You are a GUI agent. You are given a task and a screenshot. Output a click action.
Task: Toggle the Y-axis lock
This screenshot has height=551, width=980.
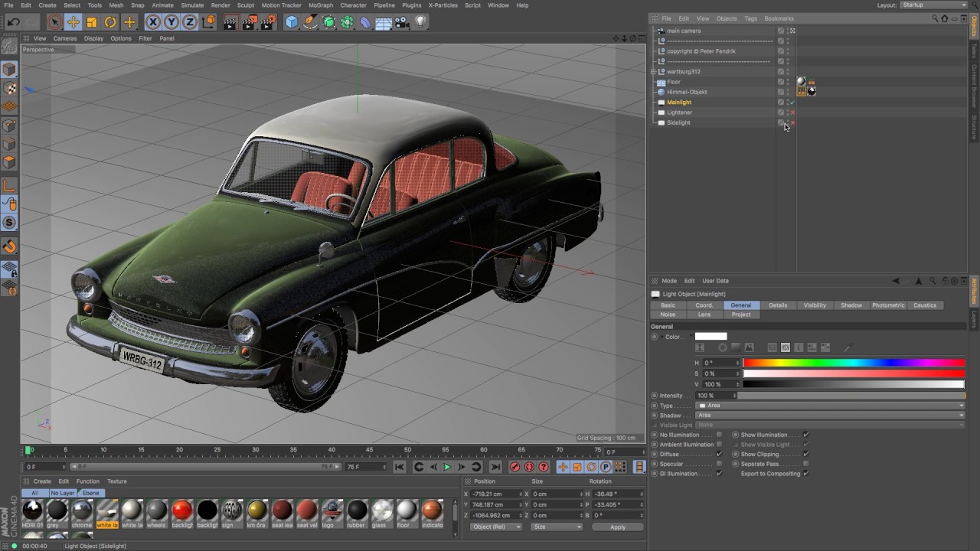171,22
